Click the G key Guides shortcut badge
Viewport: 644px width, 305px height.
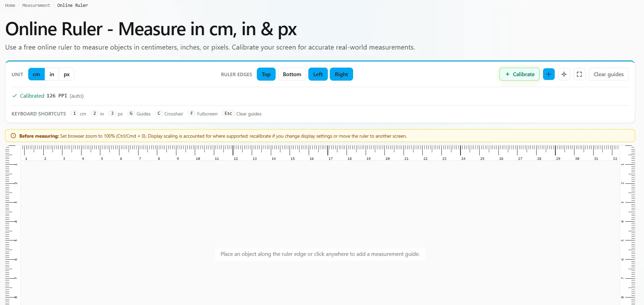click(131, 113)
